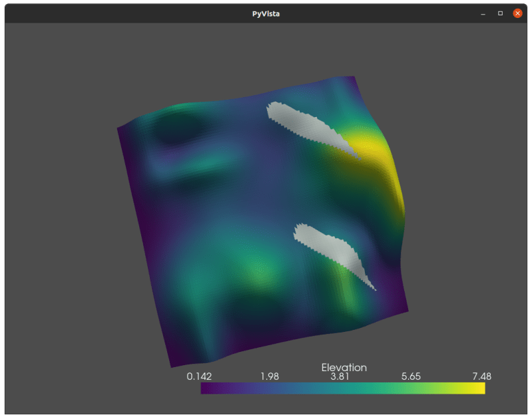
Task: Click the PyVista title bar text
Action: click(266, 14)
